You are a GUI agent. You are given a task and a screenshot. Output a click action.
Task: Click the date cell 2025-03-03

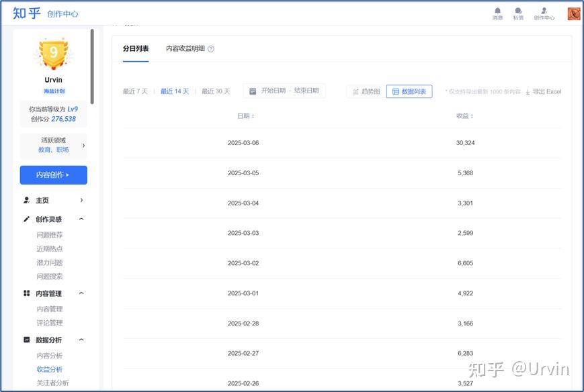pos(243,233)
